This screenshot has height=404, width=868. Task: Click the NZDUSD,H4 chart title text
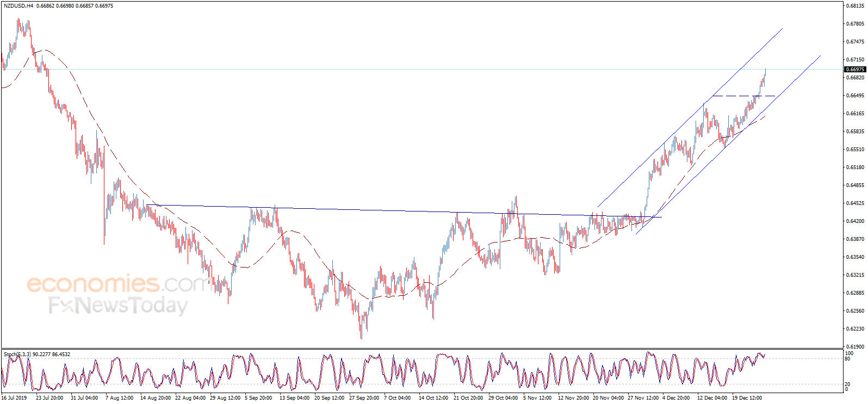[x=18, y=6]
